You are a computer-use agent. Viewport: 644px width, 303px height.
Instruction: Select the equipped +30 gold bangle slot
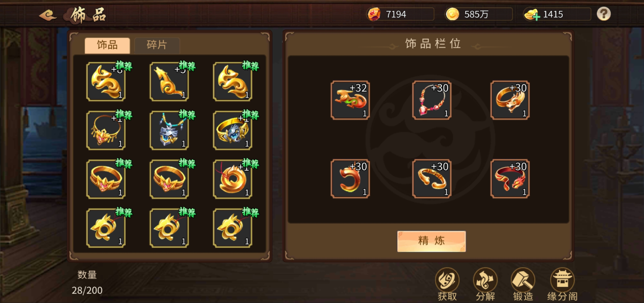(432, 179)
